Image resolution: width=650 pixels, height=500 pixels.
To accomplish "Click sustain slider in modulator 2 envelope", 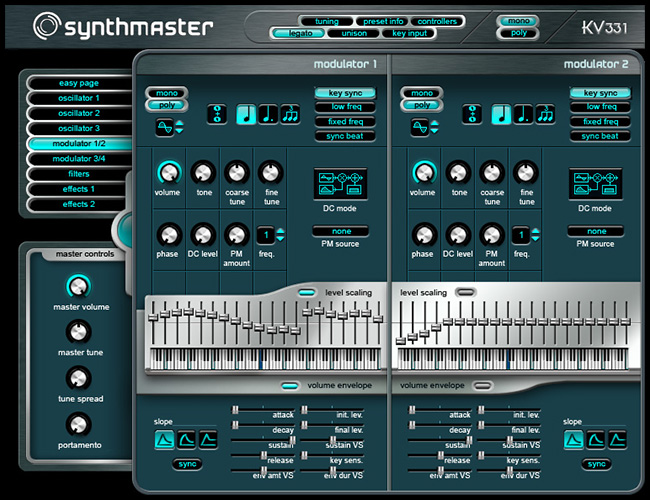I will pyautogui.click(x=440, y=440).
